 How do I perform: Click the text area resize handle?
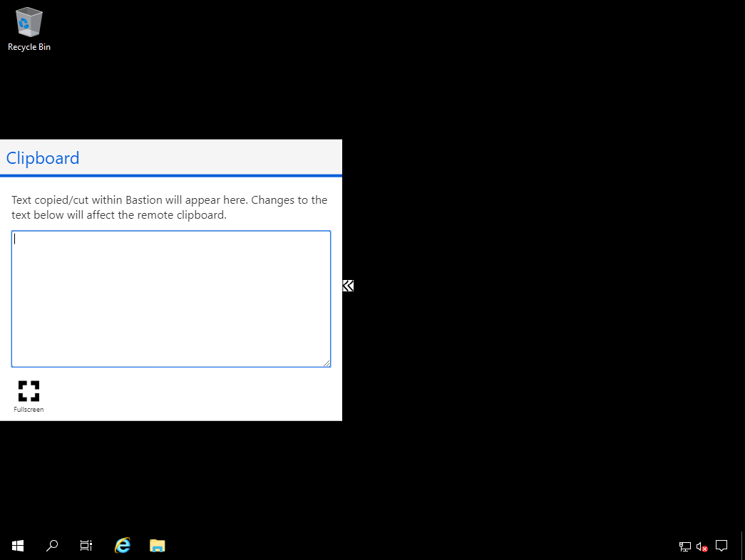point(327,363)
